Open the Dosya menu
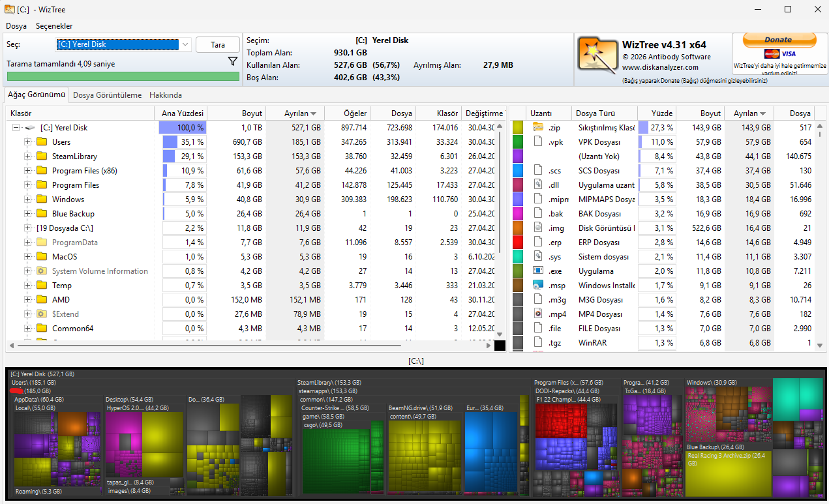 16,26
